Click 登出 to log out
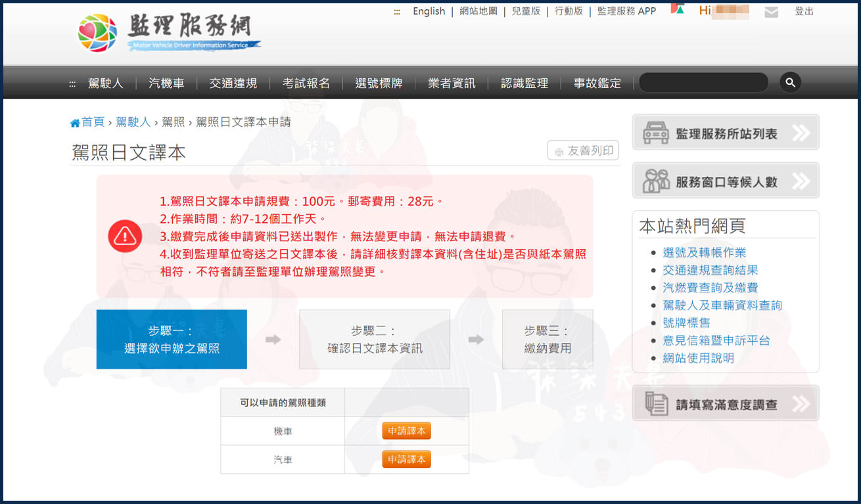This screenshot has width=861, height=504. tap(804, 11)
